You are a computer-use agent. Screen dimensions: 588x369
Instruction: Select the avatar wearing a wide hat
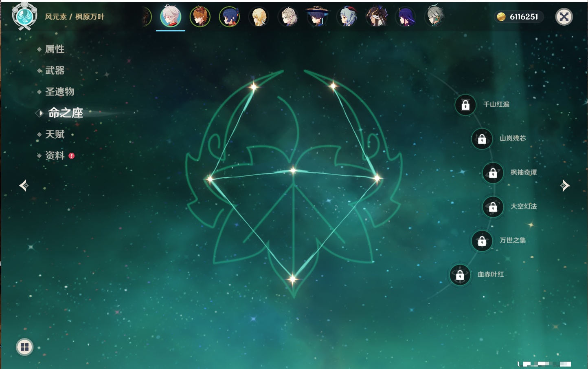(318, 17)
